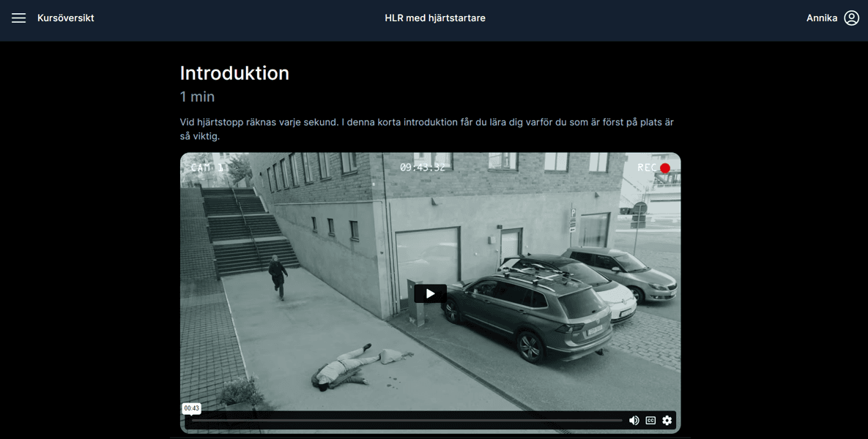Image resolution: width=868 pixels, height=439 pixels.
Task: Click the Introduktion heading
Action: coord(234,73)
